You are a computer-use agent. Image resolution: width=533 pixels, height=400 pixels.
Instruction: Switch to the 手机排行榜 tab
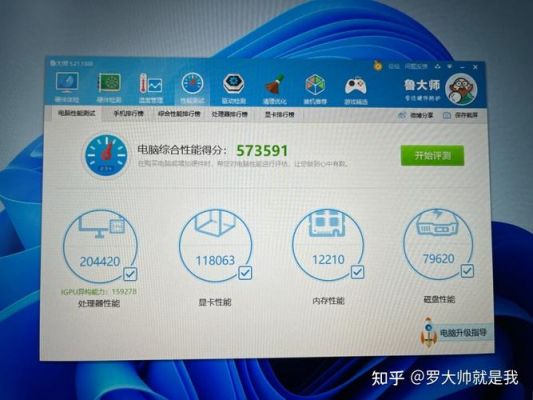[128, 114]
